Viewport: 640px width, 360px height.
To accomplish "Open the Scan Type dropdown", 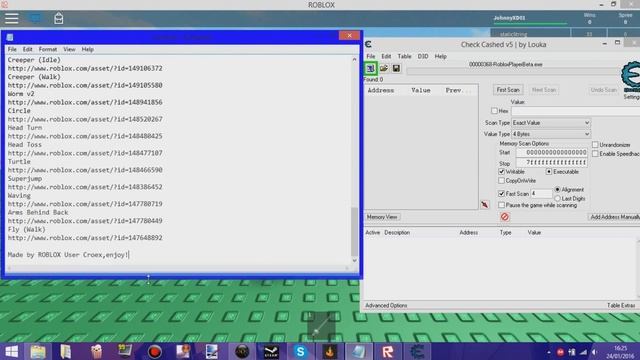I will tap(551, 122).
